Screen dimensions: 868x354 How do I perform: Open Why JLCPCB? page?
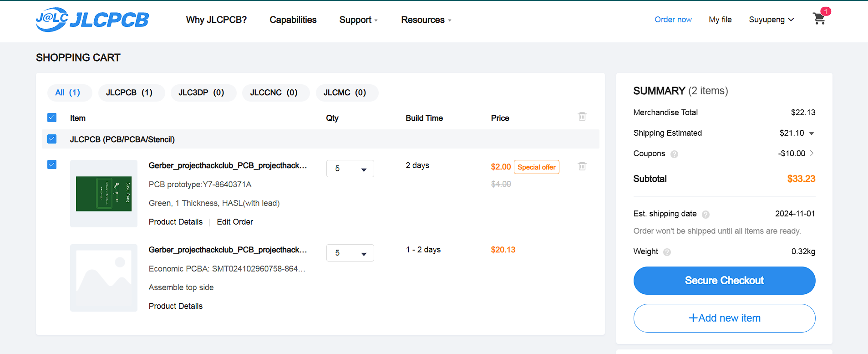216,20
